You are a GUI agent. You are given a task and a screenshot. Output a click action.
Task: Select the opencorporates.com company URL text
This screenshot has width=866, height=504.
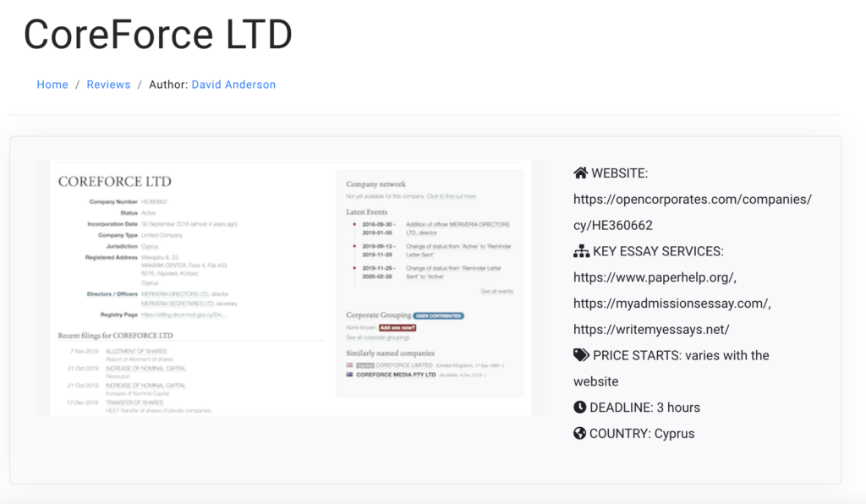tap(693, 212)
